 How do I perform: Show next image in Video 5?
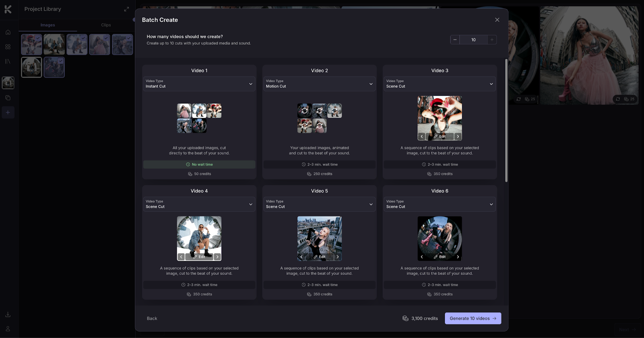[x=338, y=257]
